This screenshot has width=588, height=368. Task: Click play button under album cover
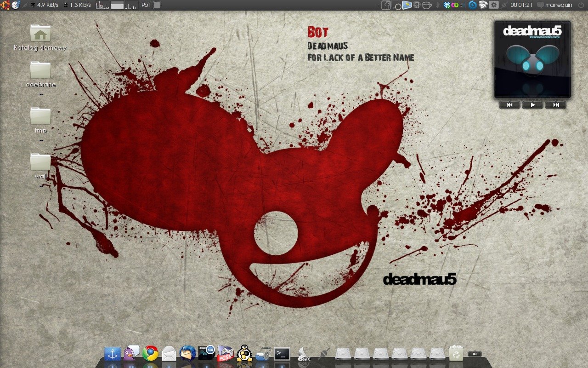532,105
